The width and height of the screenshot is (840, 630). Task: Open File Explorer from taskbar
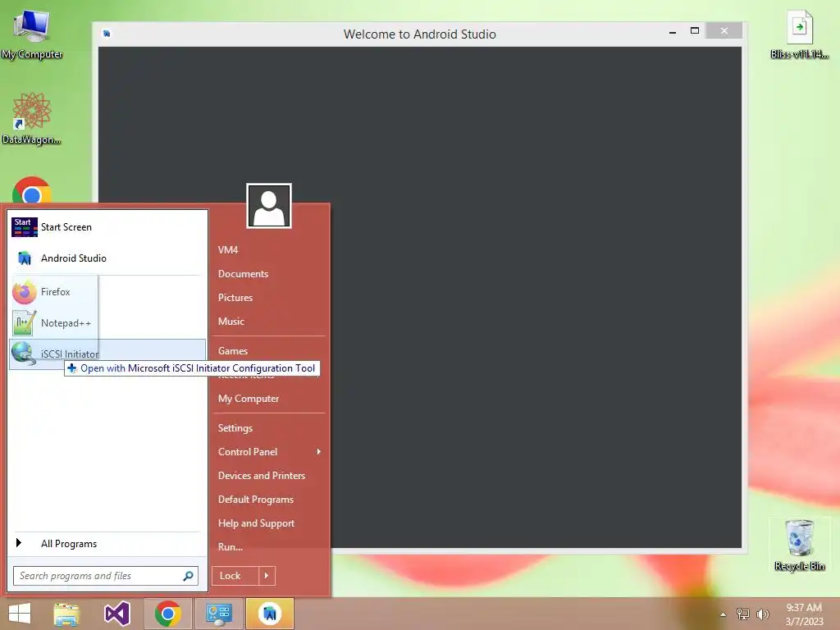(66, 614)
